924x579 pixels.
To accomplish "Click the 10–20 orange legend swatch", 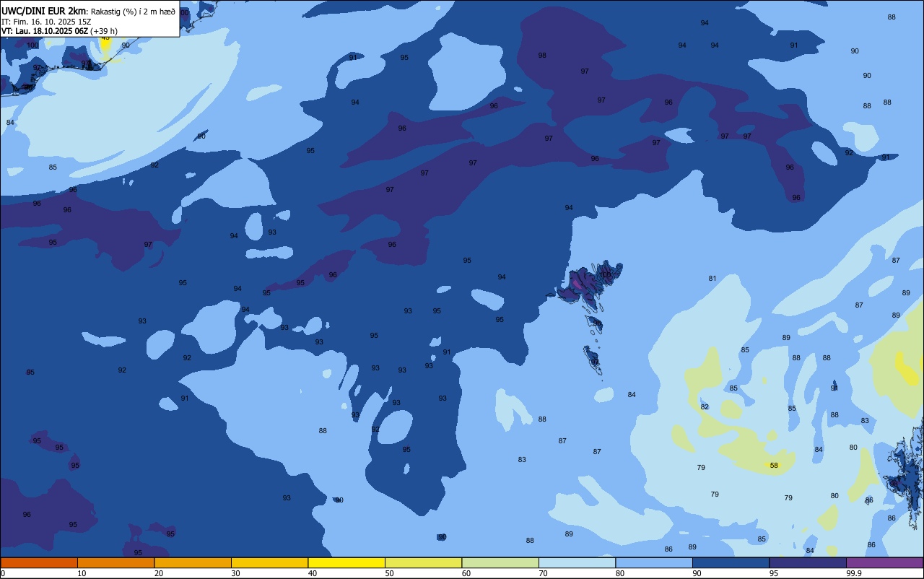I will click(x=115, y=562).
